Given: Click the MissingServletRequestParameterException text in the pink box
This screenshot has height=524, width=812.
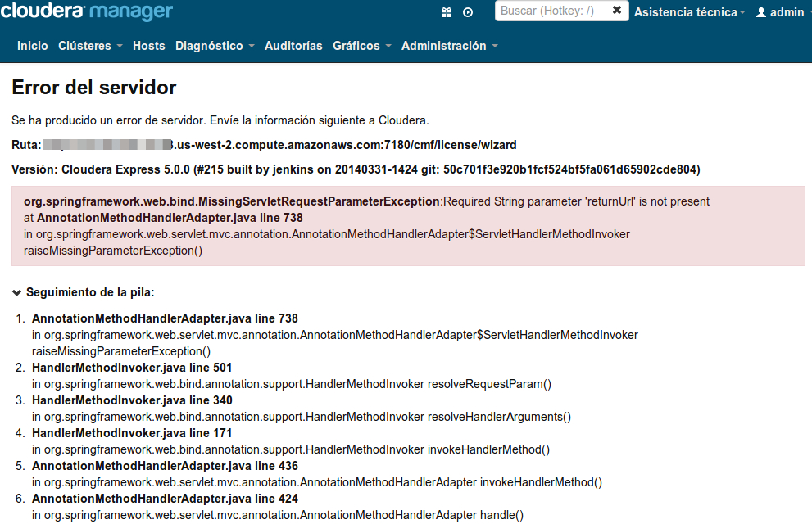Looking at the screenshot, I should (x=232, y=201).
